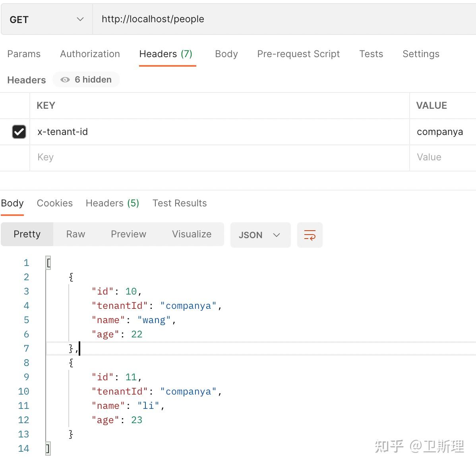The image size is (476, 466).
Task: Click the x-tenant-id key cell
Action: click(x=219, y=132)
